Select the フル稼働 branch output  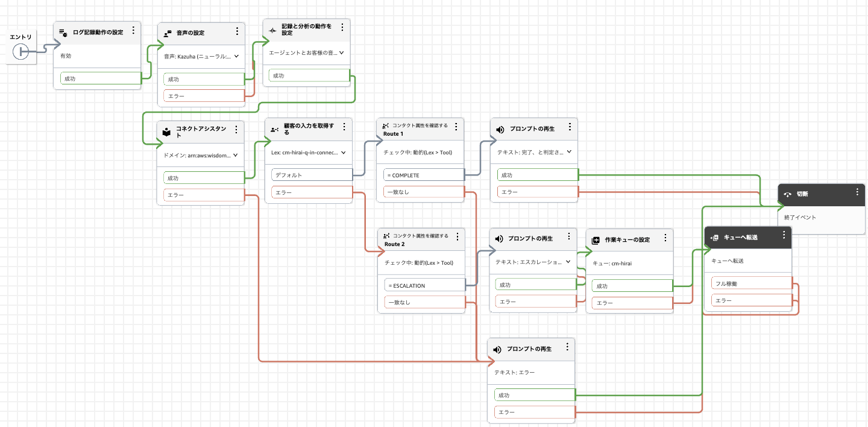coord(751,283)
